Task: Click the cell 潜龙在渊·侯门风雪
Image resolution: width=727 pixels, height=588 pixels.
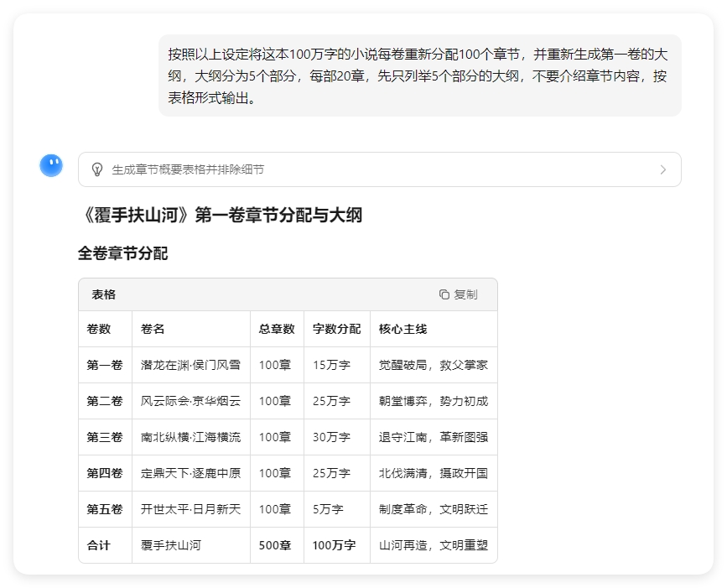Action: (190, 366)
